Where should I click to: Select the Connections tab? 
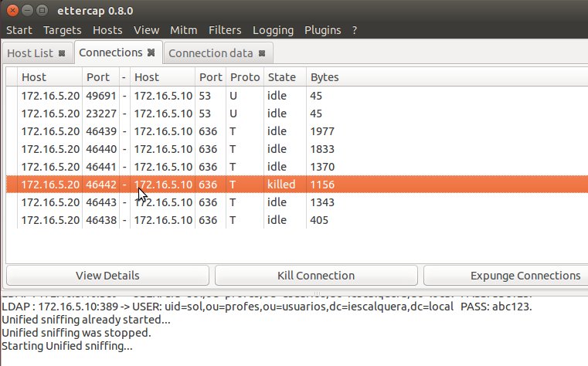coord(118,53)
